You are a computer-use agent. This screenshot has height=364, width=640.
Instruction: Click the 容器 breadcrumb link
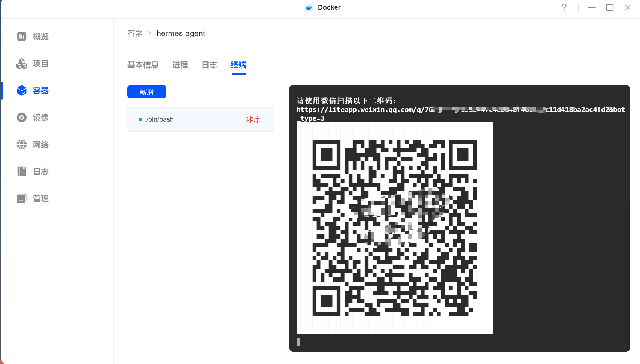[135, 33]
